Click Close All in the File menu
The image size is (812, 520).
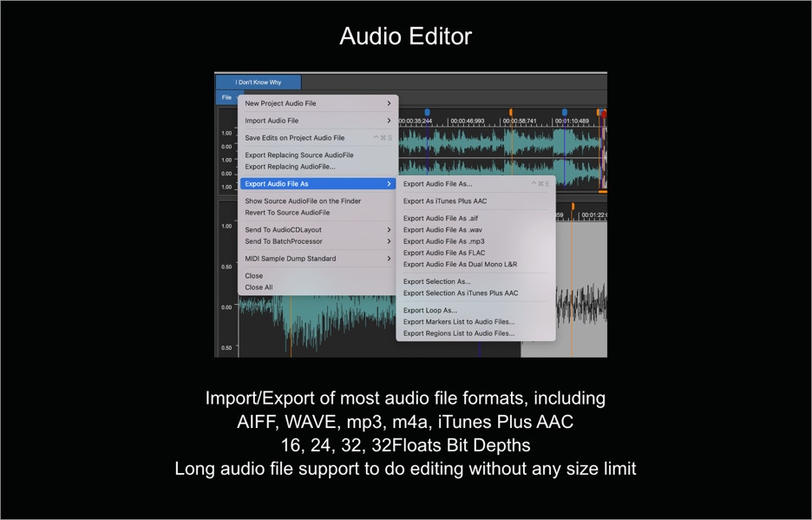(x=259, y=287)
